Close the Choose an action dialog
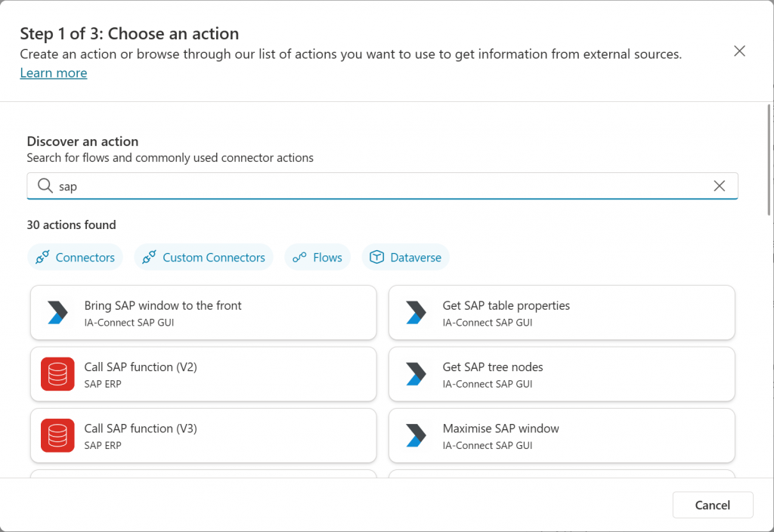 point(739,51)
